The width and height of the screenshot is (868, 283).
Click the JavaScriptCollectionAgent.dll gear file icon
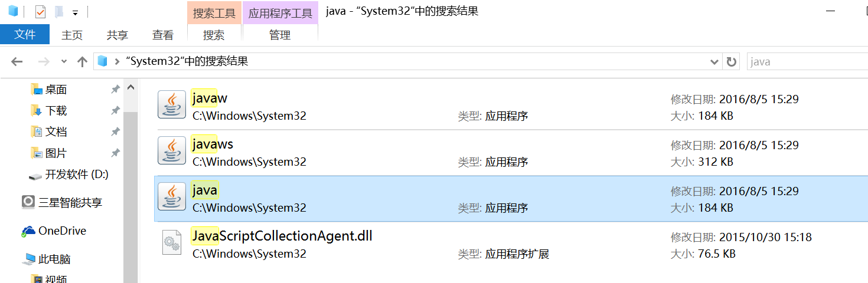click(x=172, y=242)
